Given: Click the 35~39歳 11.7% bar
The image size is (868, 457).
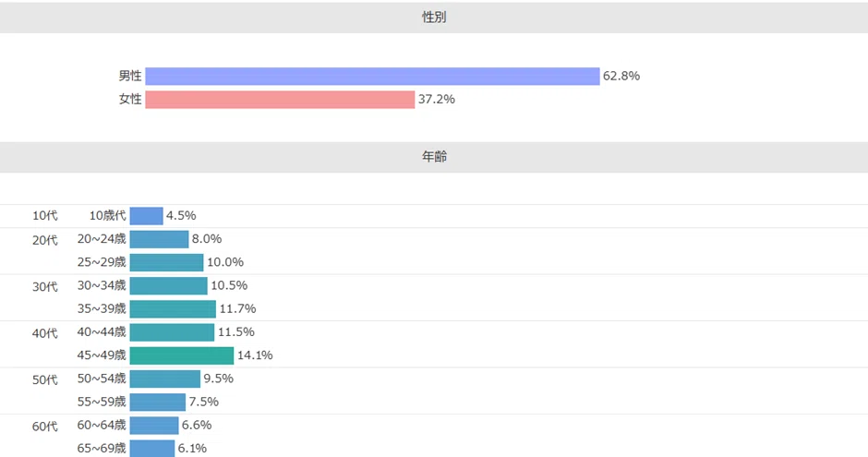Looking at the screenshot, I should tap(173, 308).
